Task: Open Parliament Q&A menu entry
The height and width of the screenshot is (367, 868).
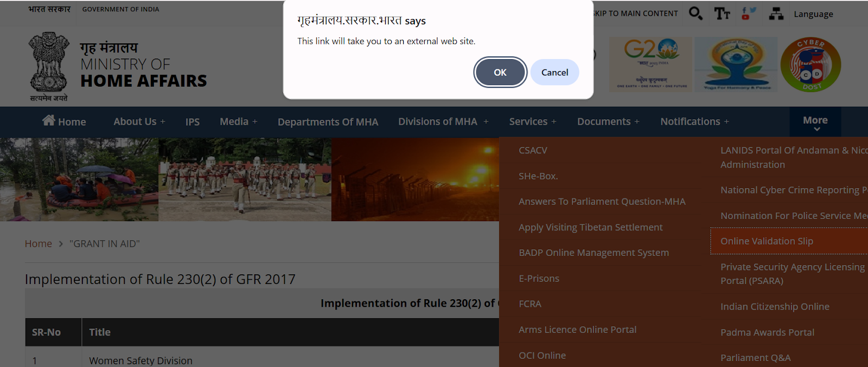Action: [x=755, y=358]
